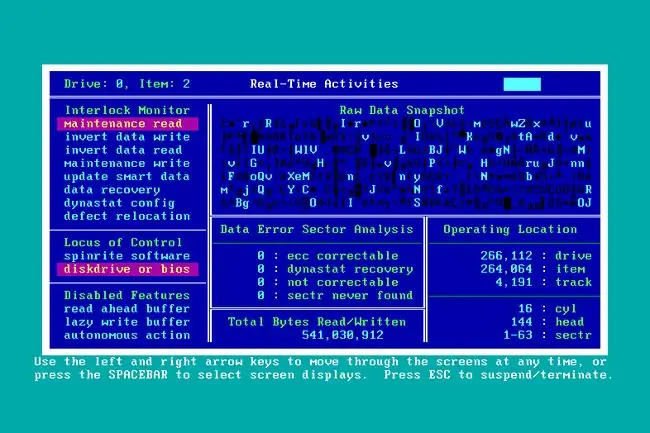Click the '266,112 : drive' value

pyautogui.click(x=536, y=256)
